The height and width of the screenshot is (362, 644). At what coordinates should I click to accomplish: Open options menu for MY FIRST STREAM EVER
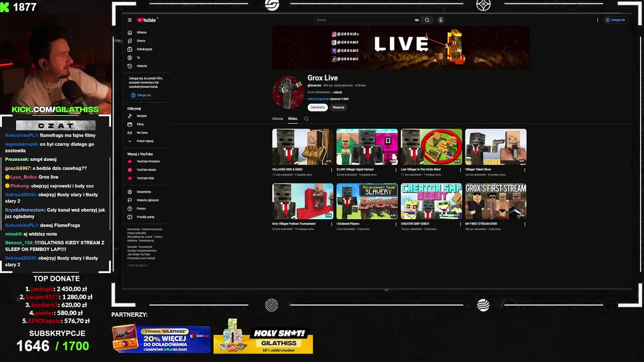click(525, 224)
